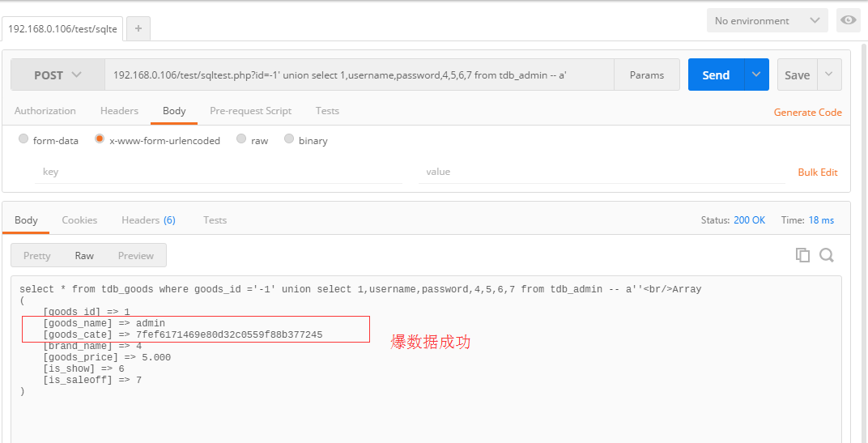This screenshot has height=443, width=868.
Task: Click the [brand_name] => 4 line
Action: tap(92, 346)
